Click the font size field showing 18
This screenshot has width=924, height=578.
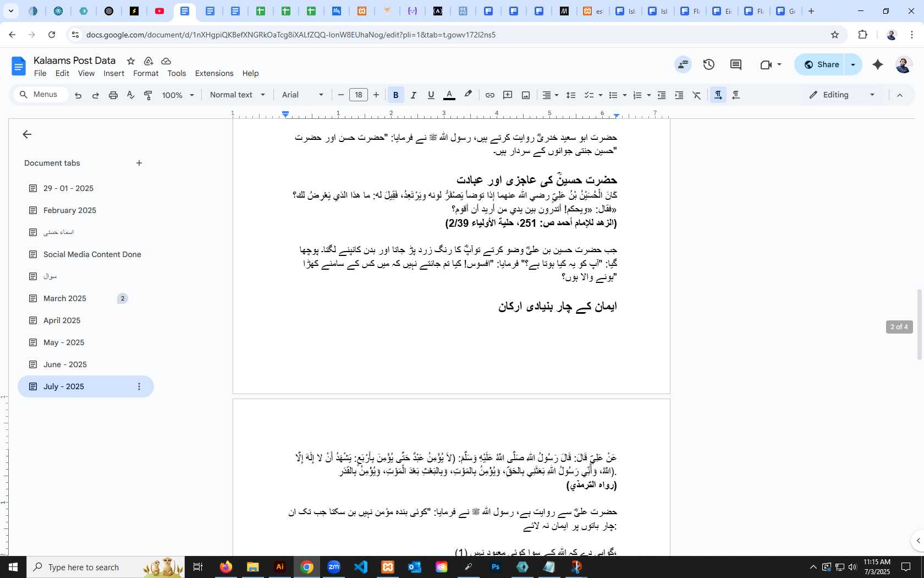pos(359,95)
